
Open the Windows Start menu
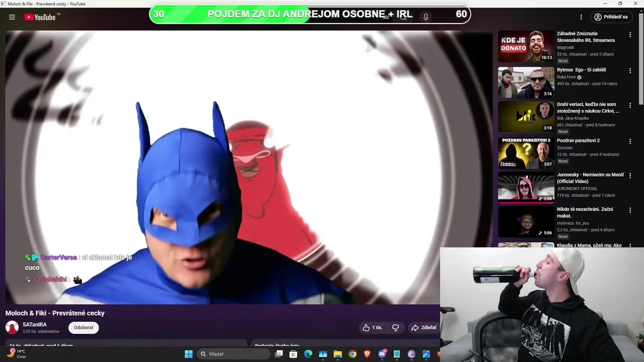(x=189, y=354)
